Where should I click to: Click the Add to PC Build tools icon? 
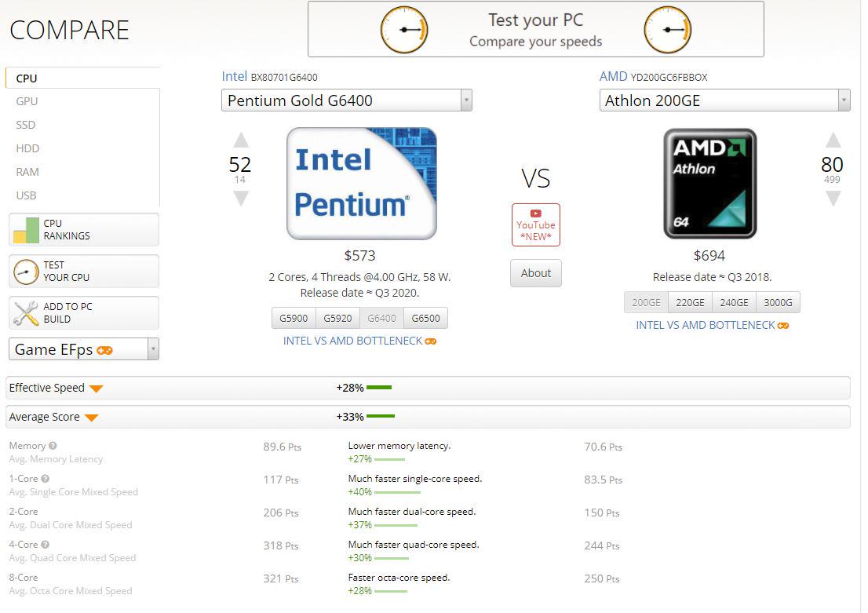(x=26, y=313)
